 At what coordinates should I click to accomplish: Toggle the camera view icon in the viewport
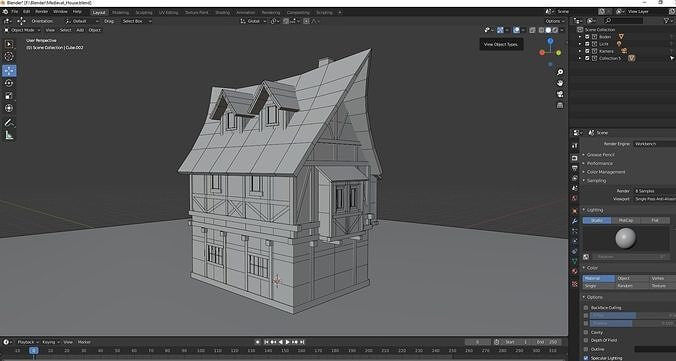pyautogui.click(x=560, y=94)
